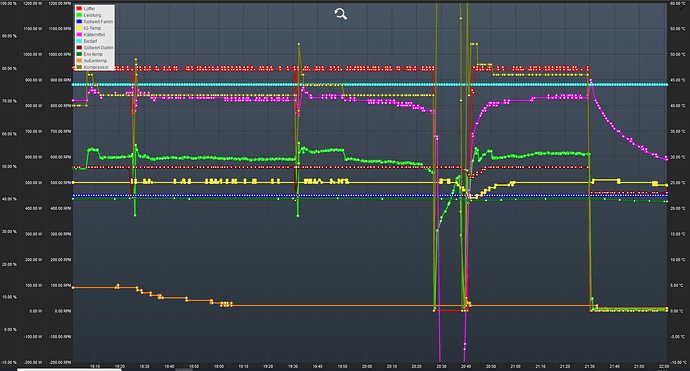690x371 pixels.
Task: Click the 100.00 % axis label
Action: coord(9,4)
